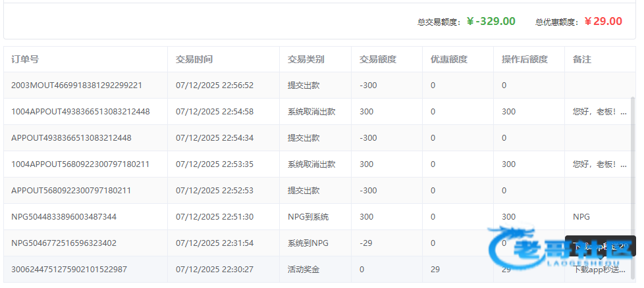Select order 2003MOUT4669918381292299221
This screenshot has width=644, height=288.
76,85
